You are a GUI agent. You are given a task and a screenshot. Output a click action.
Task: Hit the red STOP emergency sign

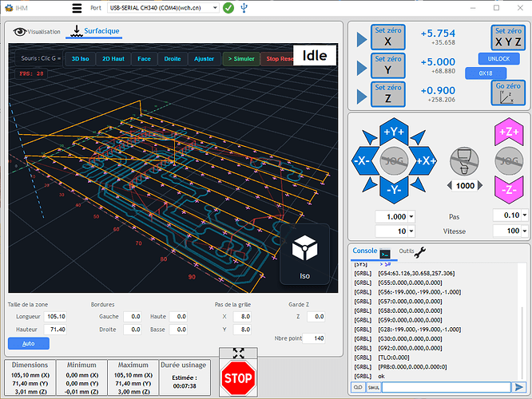click(x=238, y=378)
